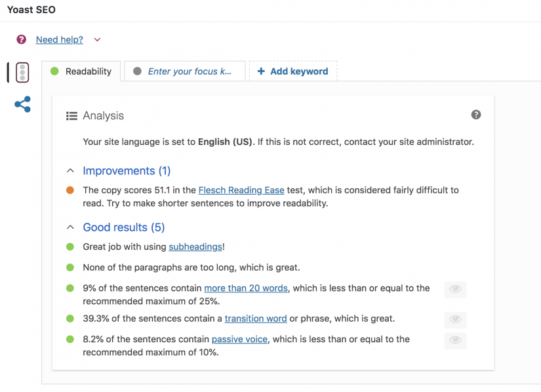Click the orange bullet next to the Flesch result
541x392 pixels.
[x=70, y=189]
